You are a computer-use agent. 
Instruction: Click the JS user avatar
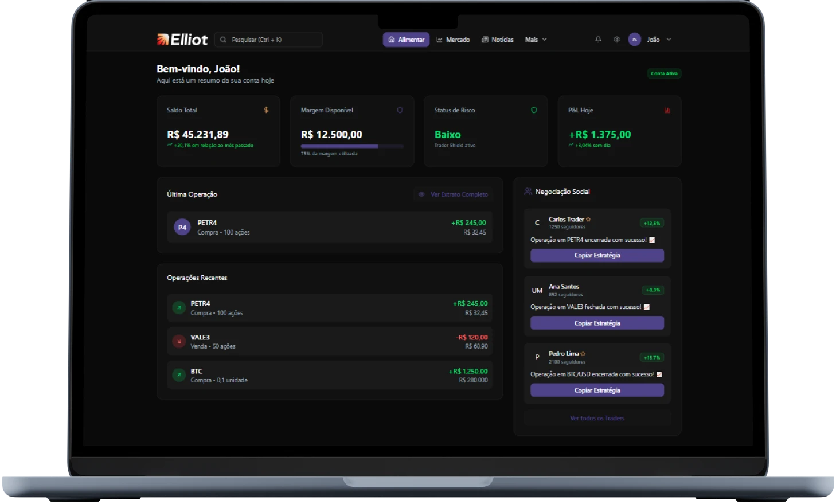tap(634, 40)
